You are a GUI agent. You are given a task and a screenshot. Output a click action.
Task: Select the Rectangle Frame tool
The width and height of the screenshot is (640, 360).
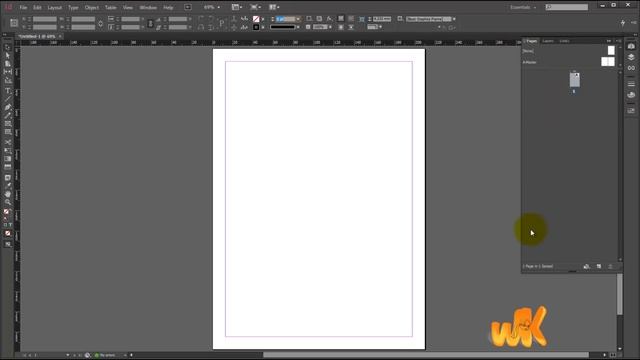point(8,124)
